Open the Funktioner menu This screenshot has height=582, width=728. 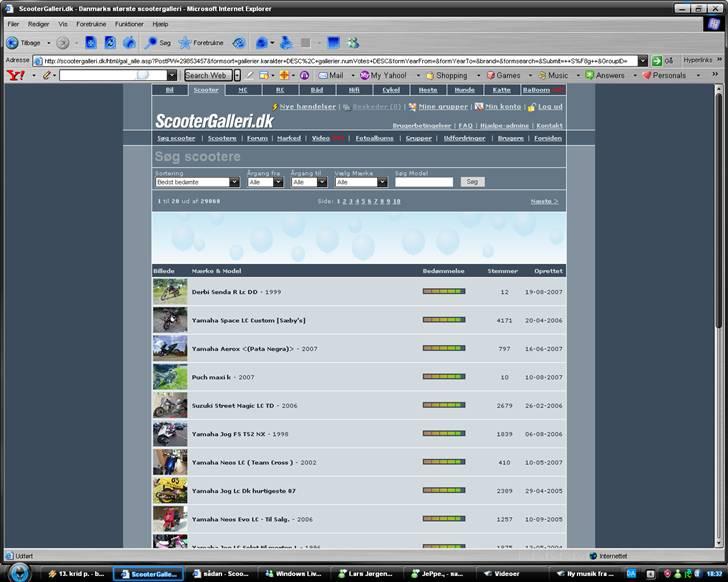click(129, 23)
